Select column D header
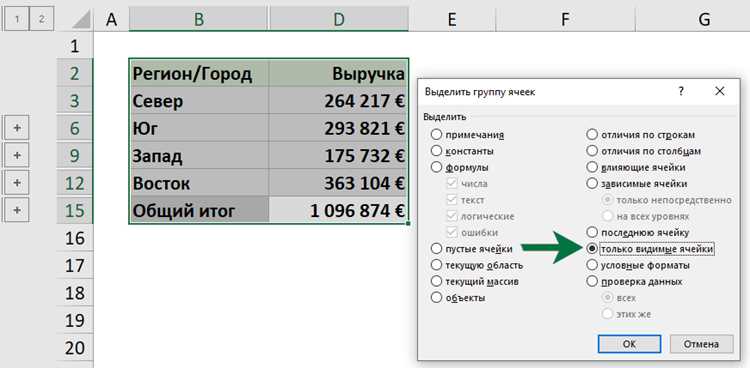 click(339, 20)
